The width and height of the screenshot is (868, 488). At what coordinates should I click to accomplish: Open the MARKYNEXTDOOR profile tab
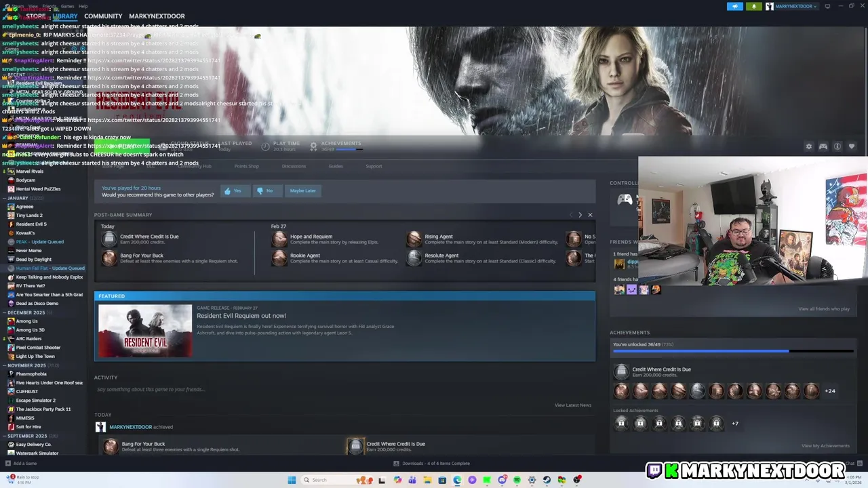pos(157,16)
